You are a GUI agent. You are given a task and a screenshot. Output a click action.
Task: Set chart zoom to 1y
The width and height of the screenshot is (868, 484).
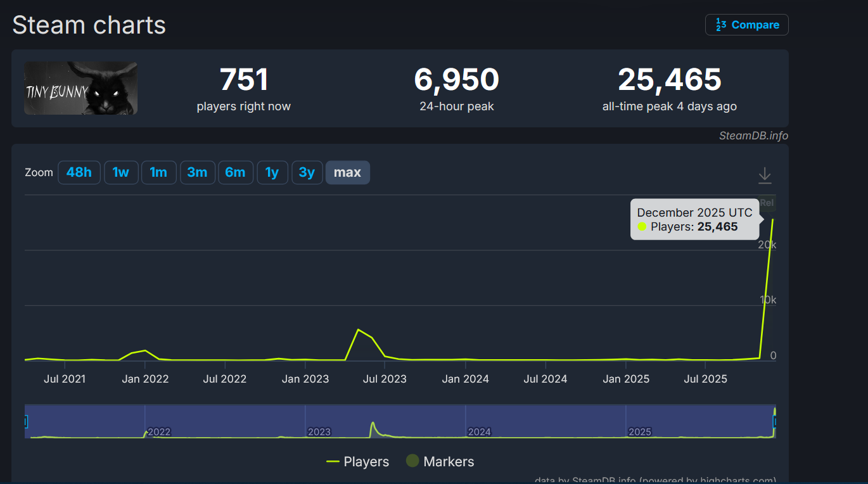[272, 172]
